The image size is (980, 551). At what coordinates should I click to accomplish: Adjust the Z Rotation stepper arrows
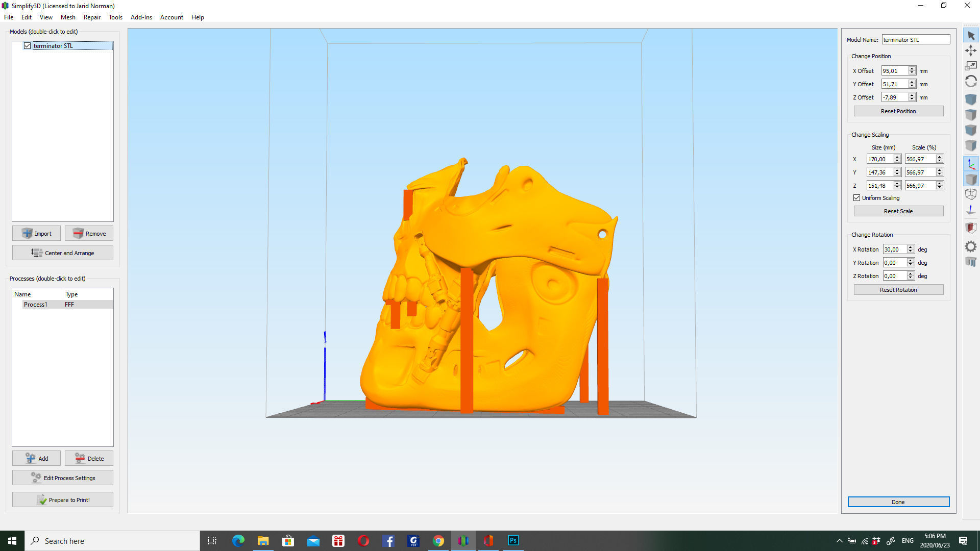pyautogui.click(x=910, y=276)
